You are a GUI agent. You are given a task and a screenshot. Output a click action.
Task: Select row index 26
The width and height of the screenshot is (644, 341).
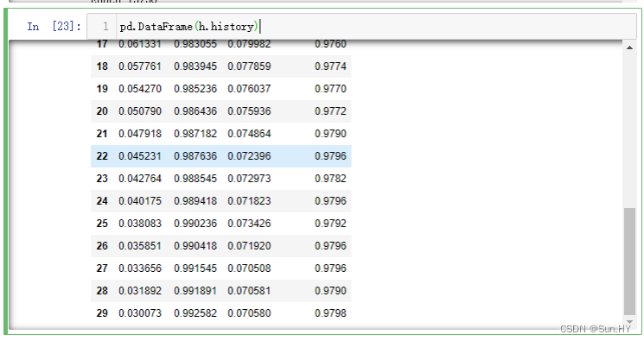[x=102, y=246]
